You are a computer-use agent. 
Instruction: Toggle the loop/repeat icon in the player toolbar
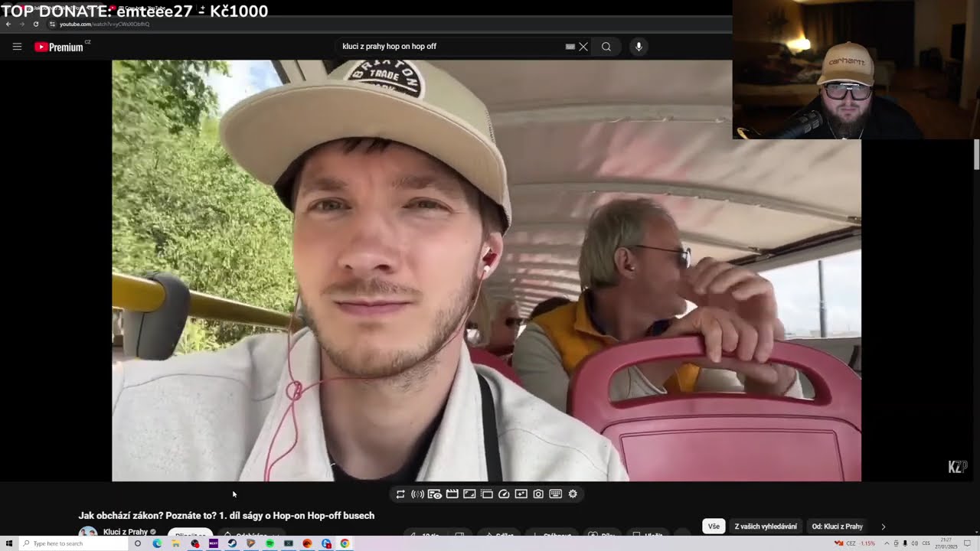(x=400, y=494)
